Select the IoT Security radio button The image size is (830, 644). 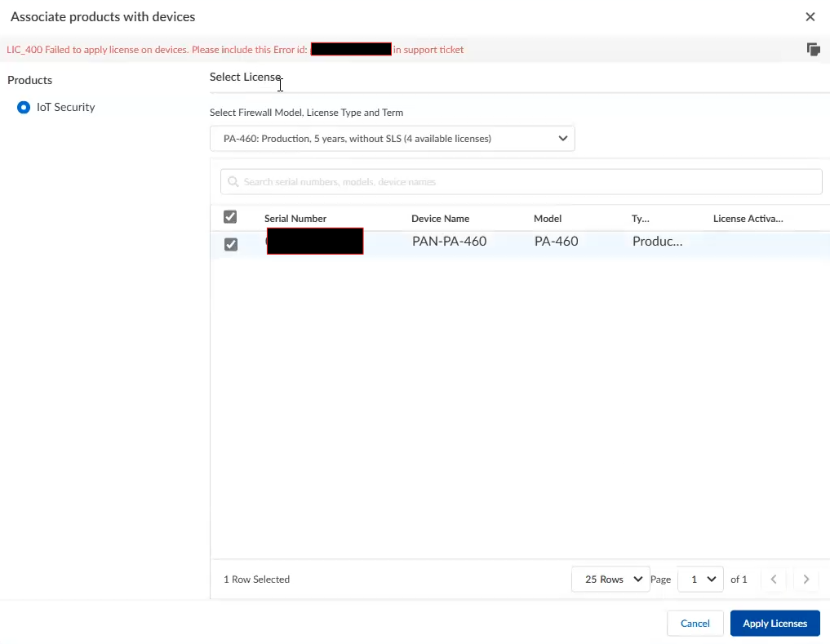pyautogui.click(x=24, y=107)
